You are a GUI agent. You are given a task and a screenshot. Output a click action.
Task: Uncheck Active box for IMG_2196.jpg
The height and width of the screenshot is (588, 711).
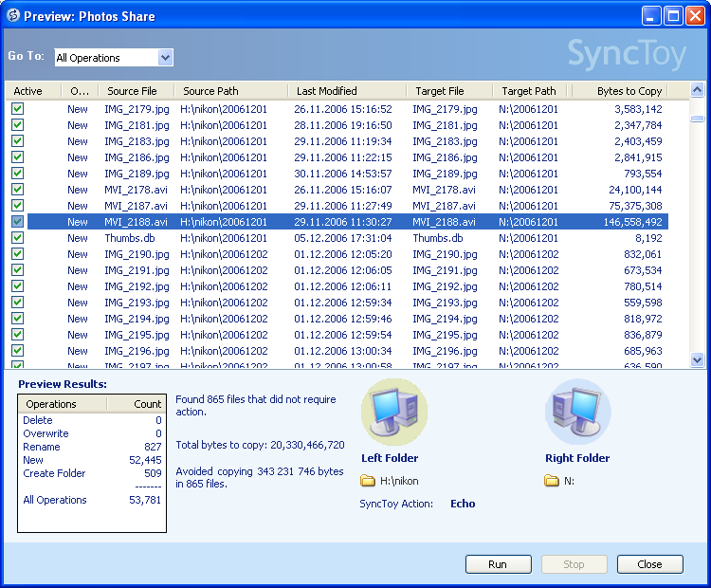[17, 351]
